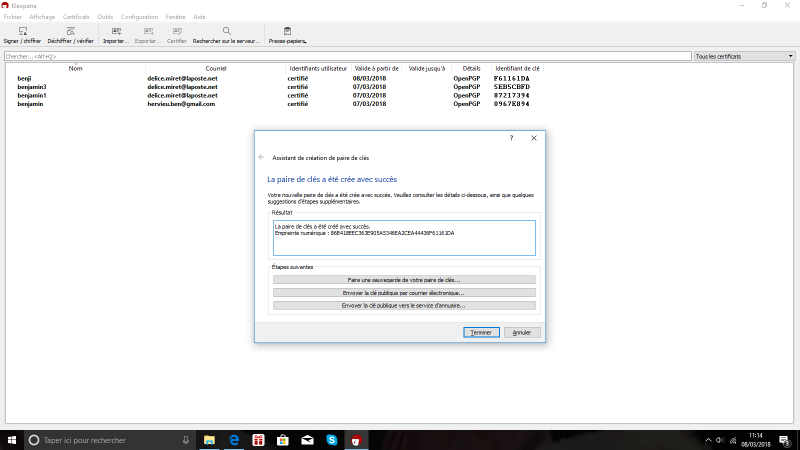Screen dimensions: 800x450
Task: Click Envoyer la clé publique vers le service d'annuaire
Action: [x=404, y=305]
